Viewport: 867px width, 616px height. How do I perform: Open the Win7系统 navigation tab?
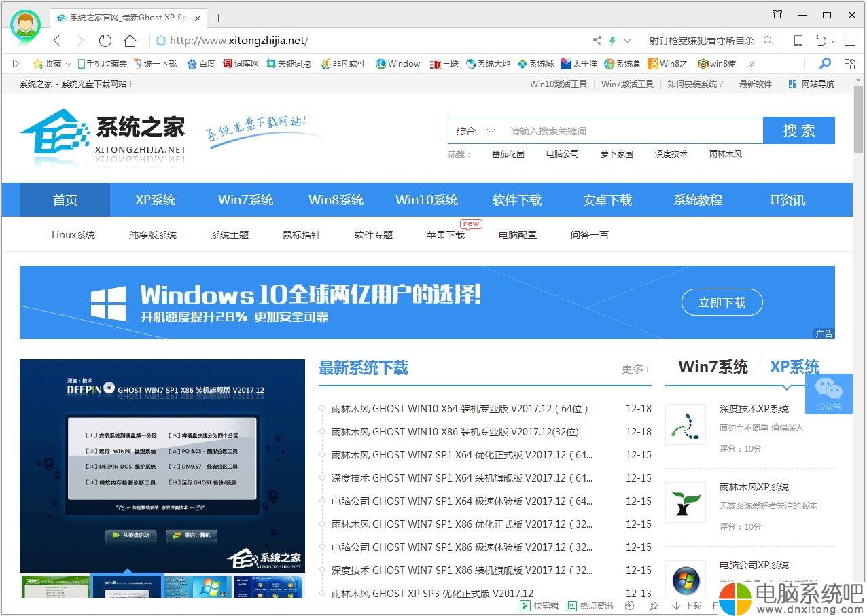point(245,200)
